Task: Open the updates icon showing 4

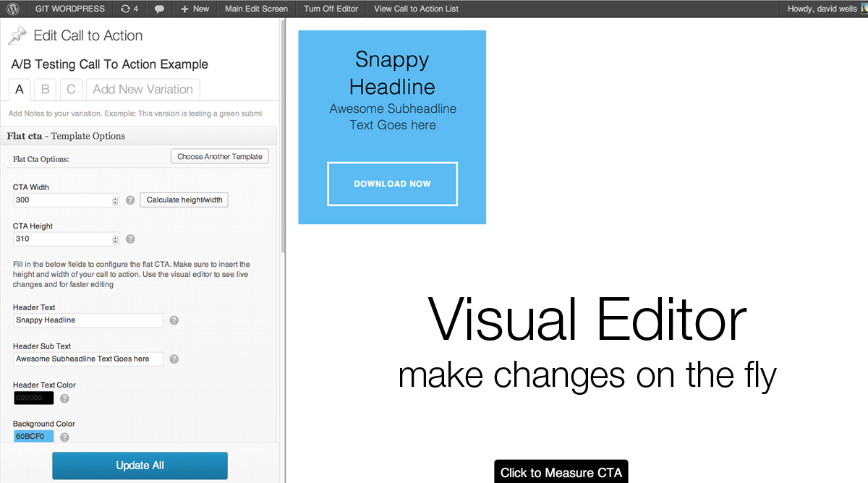Action: (x=129, y=9)
